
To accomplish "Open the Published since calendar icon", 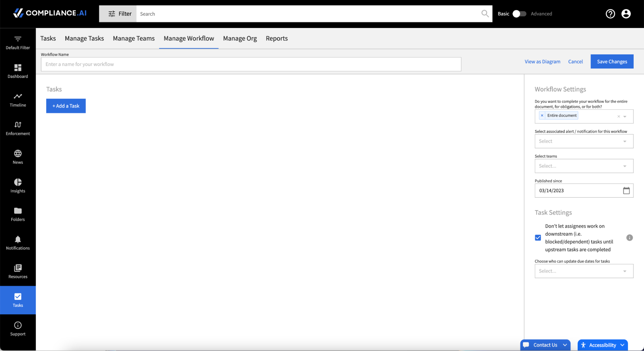I will (x=626, y=191).
